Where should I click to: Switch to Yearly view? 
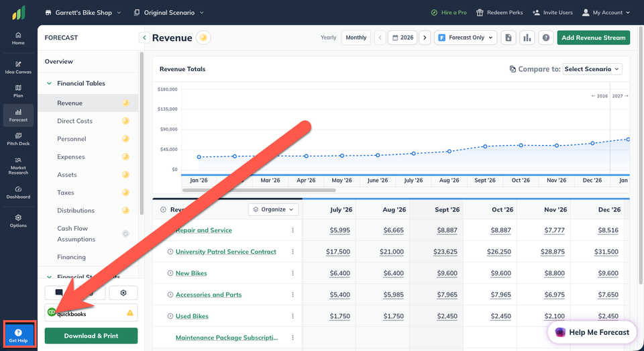(x=328, y=38)
